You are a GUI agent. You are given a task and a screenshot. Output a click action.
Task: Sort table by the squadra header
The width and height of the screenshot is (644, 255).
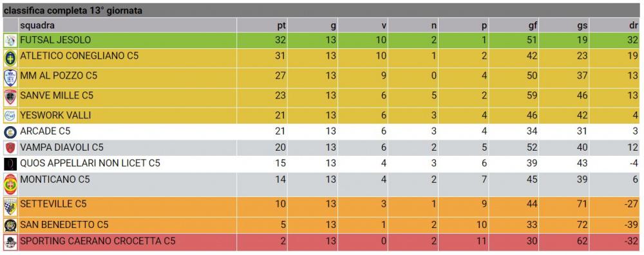pyautogui.click(x=37, y=26)
